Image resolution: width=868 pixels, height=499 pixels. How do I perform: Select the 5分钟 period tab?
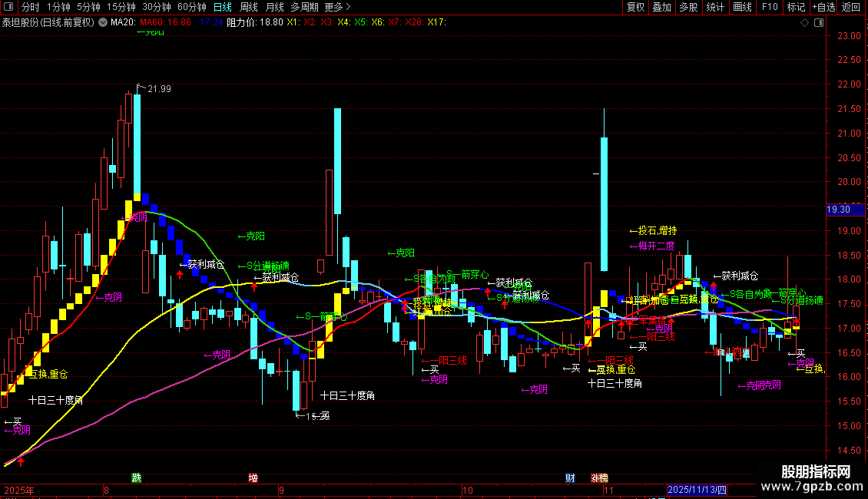(x=88, y=7)
